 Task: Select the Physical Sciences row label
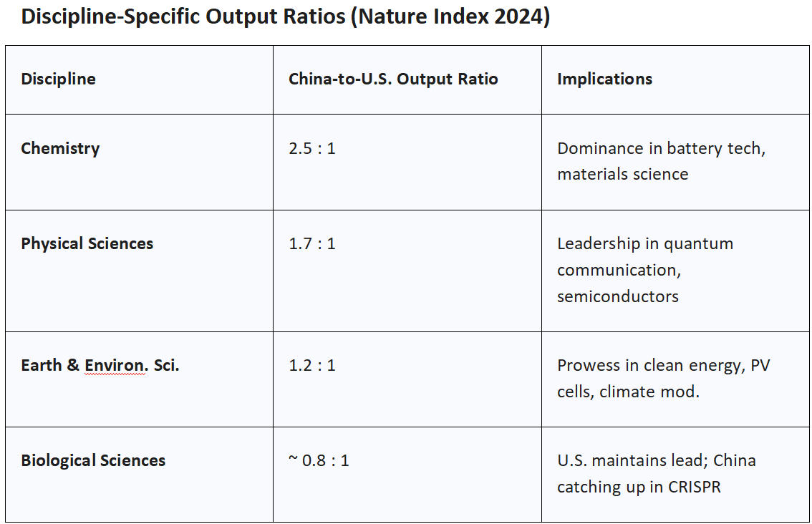coord(87,243)
